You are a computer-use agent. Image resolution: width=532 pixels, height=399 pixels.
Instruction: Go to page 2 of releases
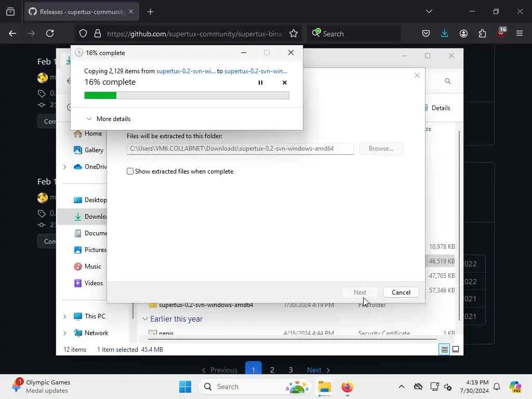[x=272, y=370]
